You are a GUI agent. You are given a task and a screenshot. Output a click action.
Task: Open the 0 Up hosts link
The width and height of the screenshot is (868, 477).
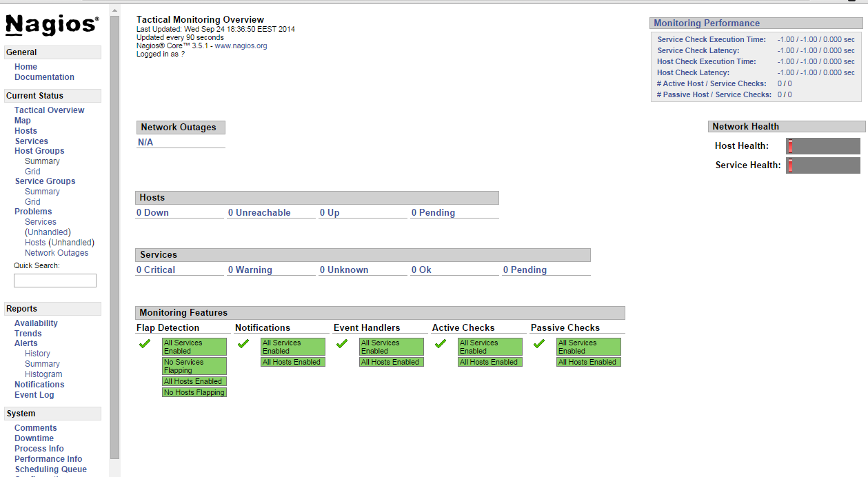(330, 213)
